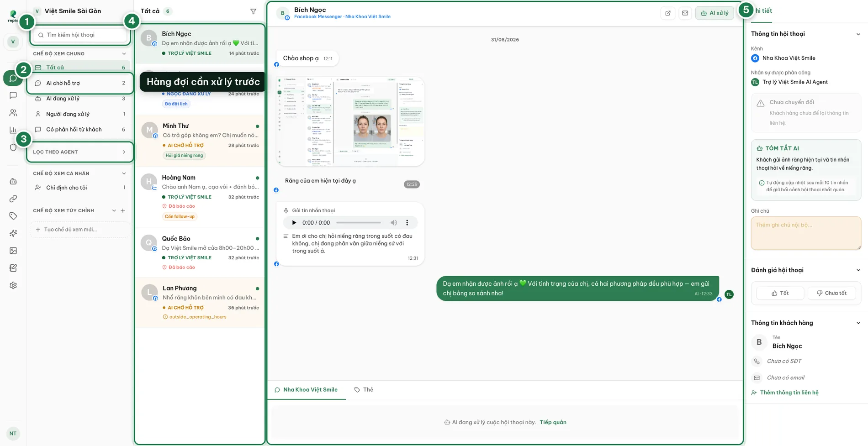Open the contacts (people) icon in sidebar

click(x=13, y=113)
